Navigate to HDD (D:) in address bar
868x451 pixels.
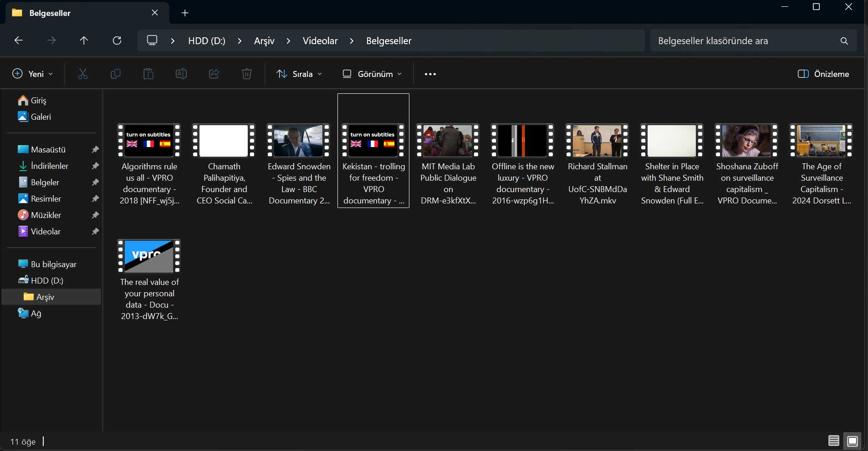tap(207, 41)
